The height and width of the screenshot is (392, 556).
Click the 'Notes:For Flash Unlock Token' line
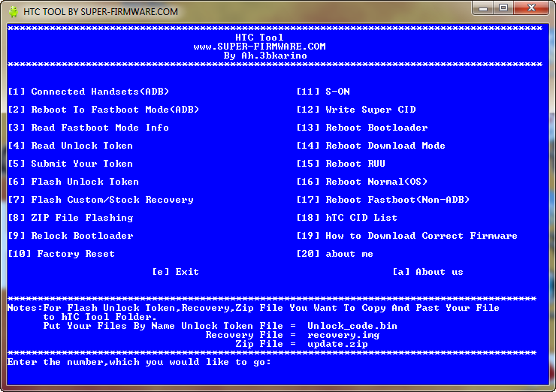(x=253, y=308)
